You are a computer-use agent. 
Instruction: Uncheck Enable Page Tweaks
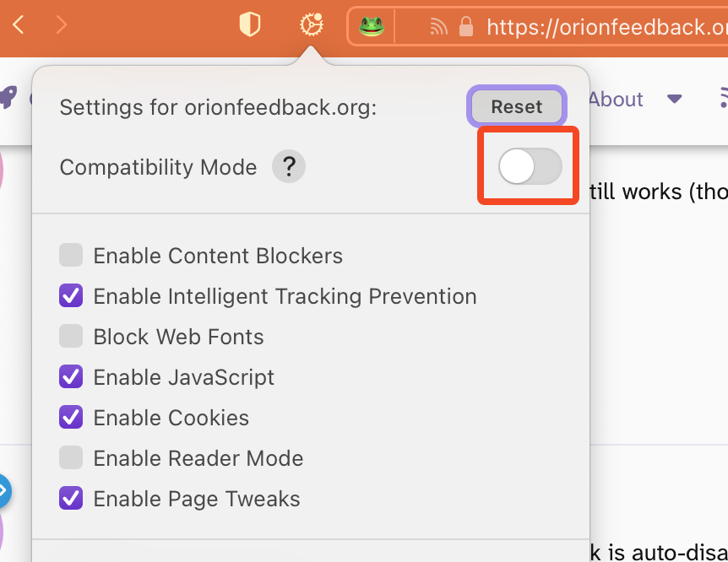point(71,499)
